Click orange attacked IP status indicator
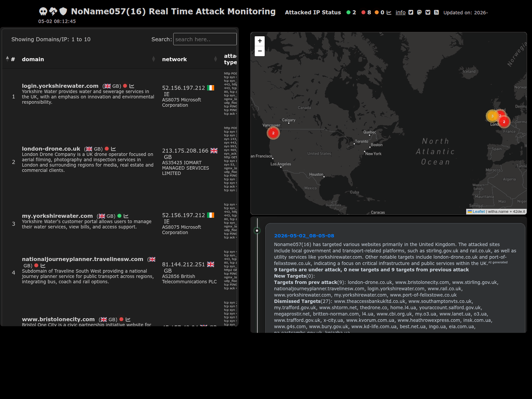 click(x=376, y=12)
